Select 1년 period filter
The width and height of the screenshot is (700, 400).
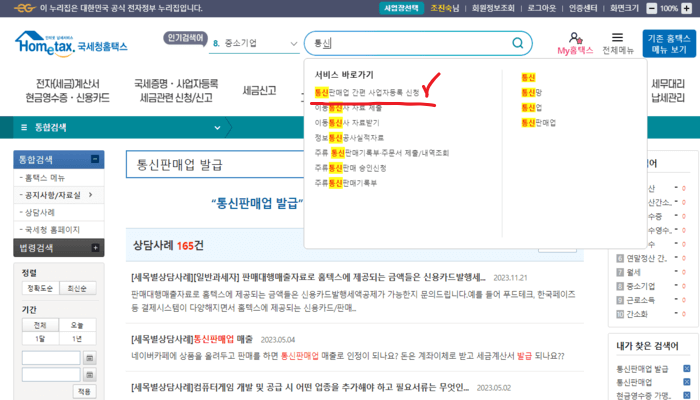(x=77, y=338)
